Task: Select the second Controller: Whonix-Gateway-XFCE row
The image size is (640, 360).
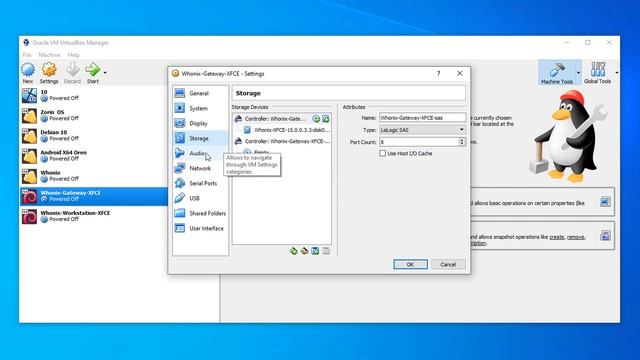Action: pyautogui.click(x=282, y=141)
